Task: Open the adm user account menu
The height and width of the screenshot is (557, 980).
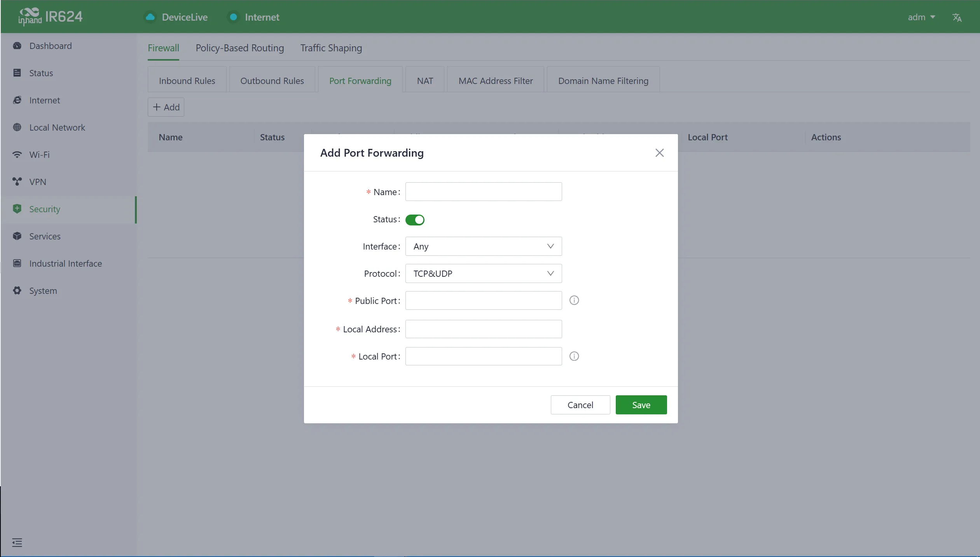Action: [921, 17]
